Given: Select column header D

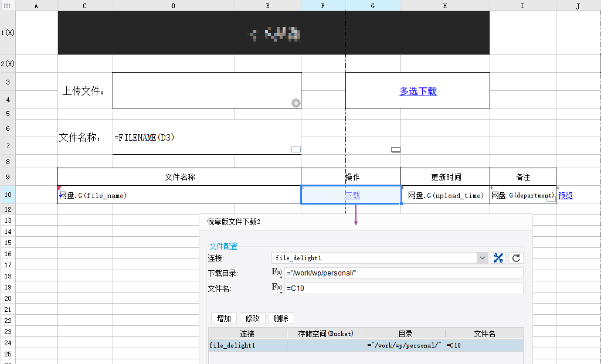Looking at the screenshot, I should tap(174, 6).
